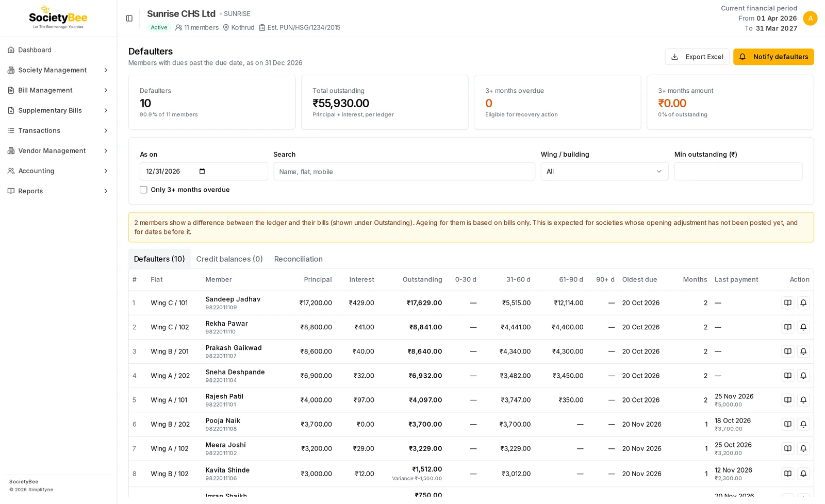
Task: Open ledger icon for Prakash Gaikwad
Action: pyautogui.click(x=787, y=351)
